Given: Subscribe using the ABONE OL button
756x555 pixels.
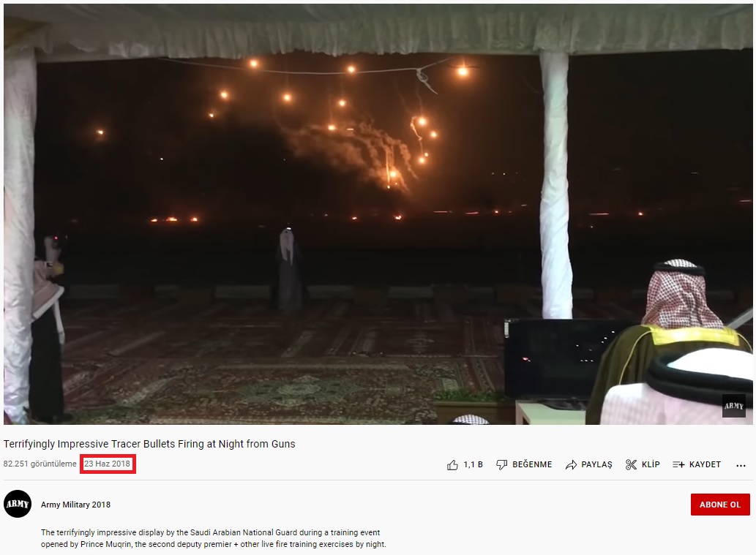Looking at the screenshot, I should click(720, 505).
